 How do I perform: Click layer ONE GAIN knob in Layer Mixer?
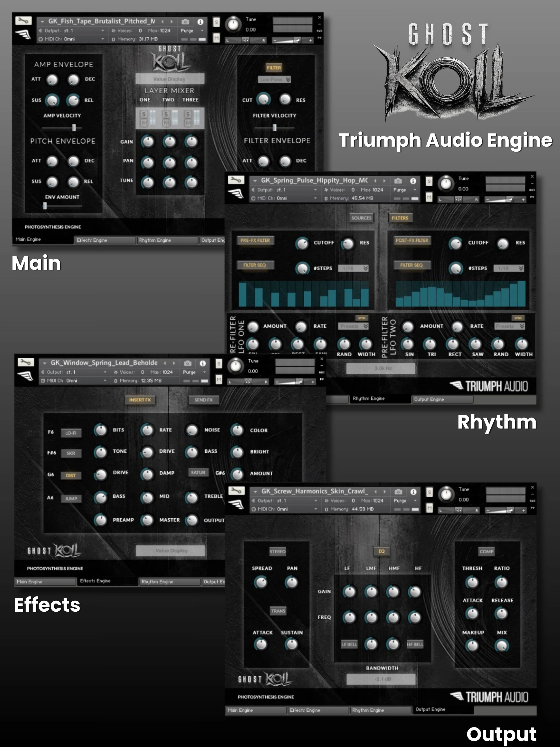(x=148, y=142)
